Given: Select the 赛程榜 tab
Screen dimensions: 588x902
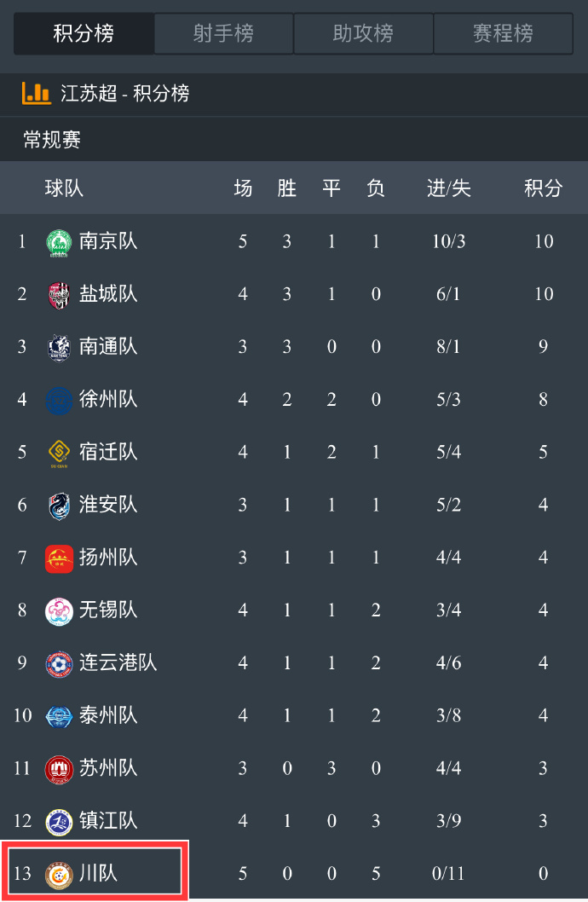Looking at the screenshot, I should pyautogui.click(x=503, y=34).
